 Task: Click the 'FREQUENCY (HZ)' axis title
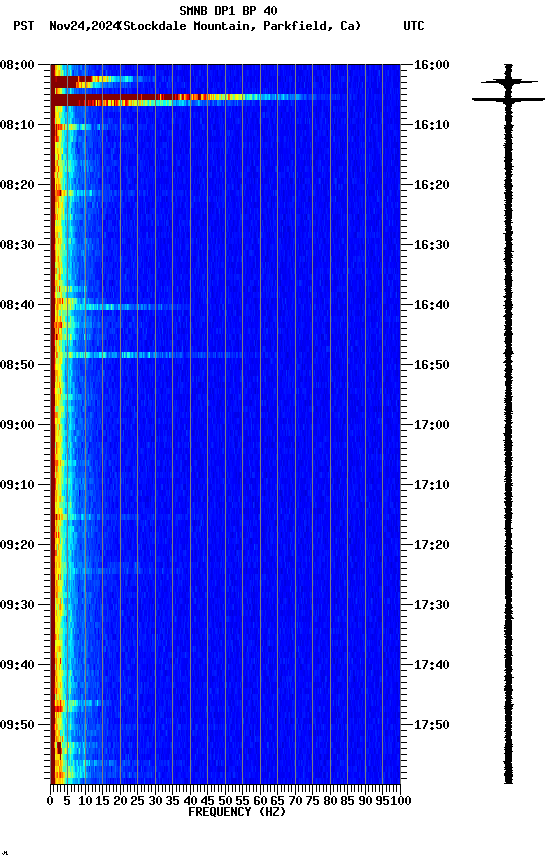tap(237, 813)
